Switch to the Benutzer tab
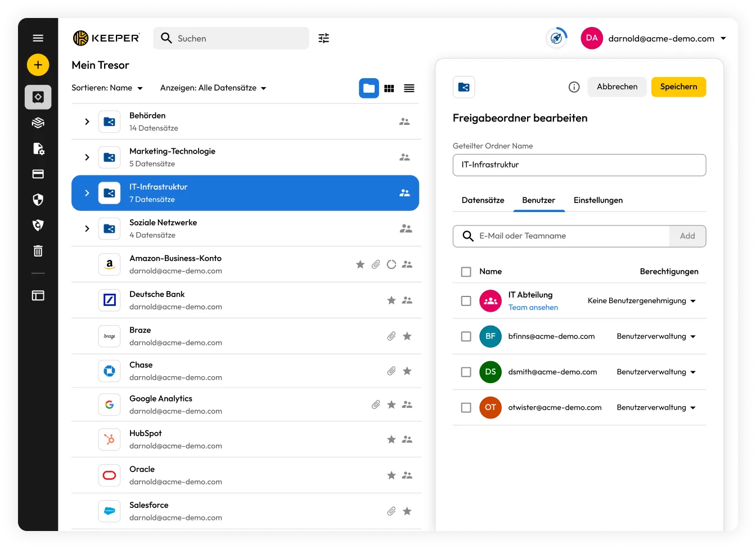This screenshot has height=549, width=756. coord(538,200)
